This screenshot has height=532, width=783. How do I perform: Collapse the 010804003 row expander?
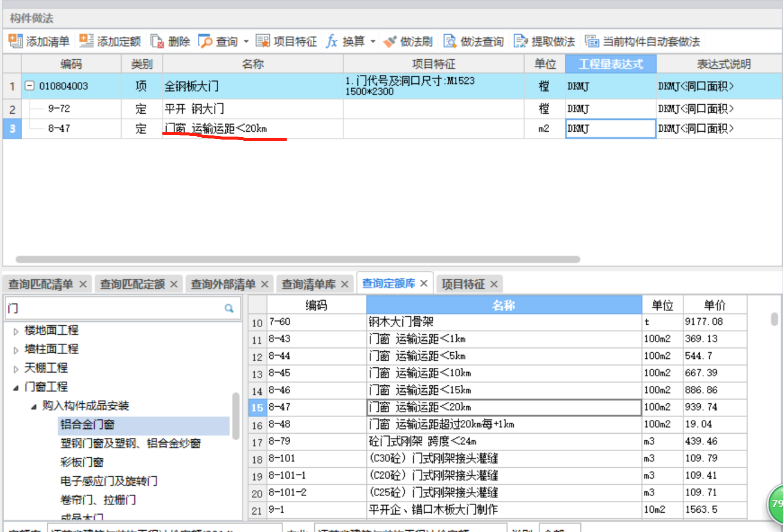click(x=29, y=86)
